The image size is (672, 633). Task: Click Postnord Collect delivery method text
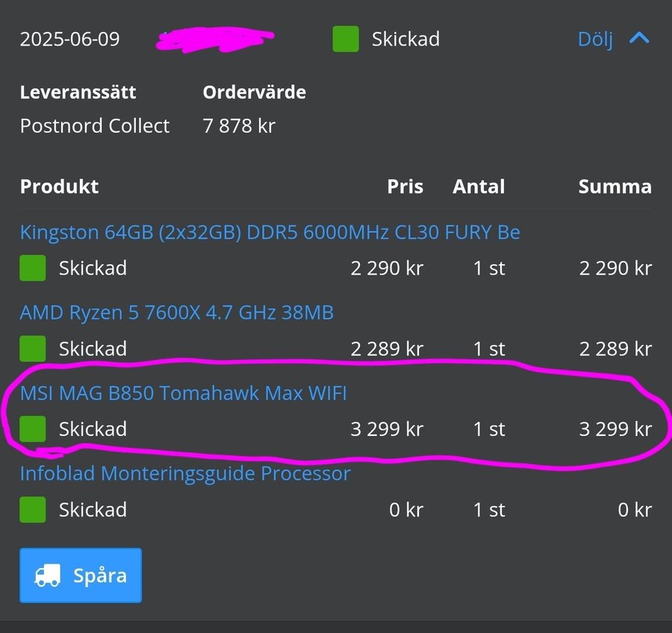pos(95,125)
